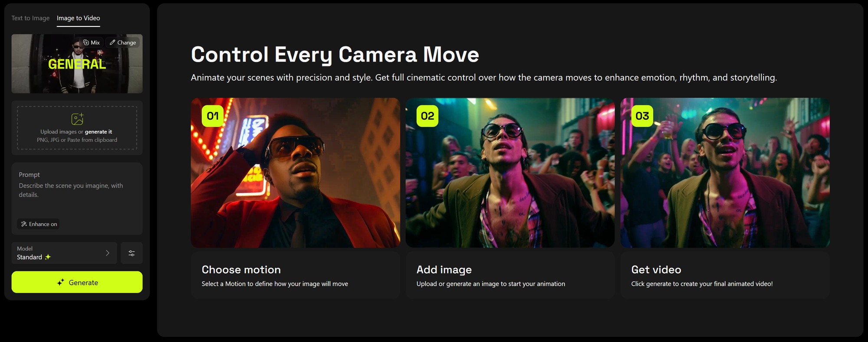Click 'Select a Motion to define' description text

pos(275,284)
